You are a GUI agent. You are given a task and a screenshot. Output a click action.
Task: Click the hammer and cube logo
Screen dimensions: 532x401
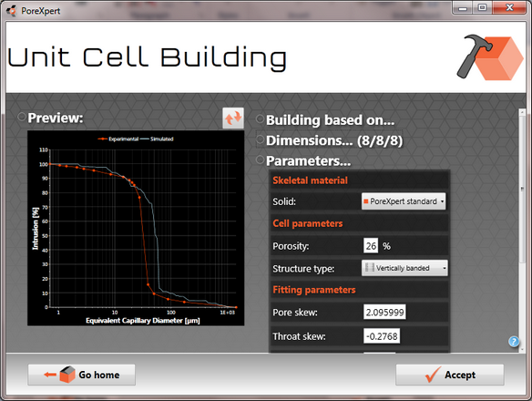click(x=489, y=57)
